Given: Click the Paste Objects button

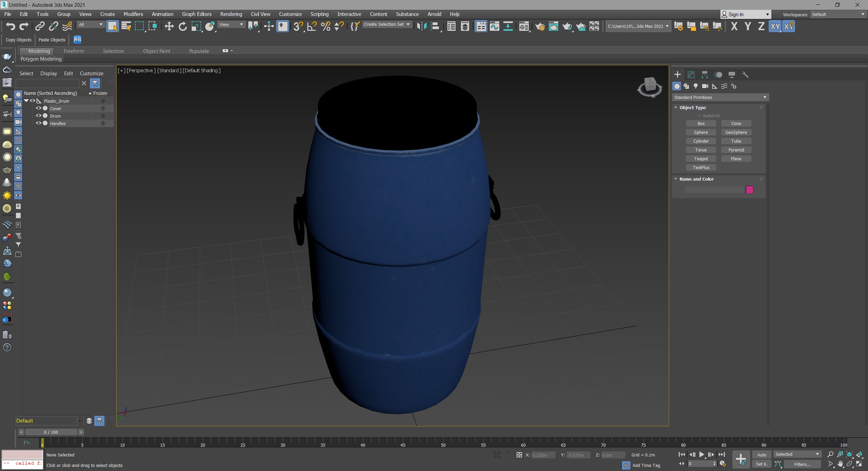Looking at the screenshot, I should pos(52,40).
